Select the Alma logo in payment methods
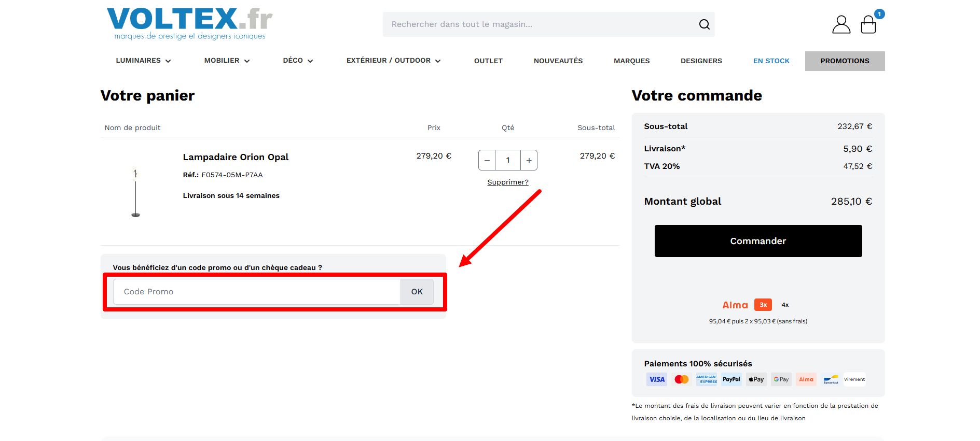The height and width of the screenshot is (441, 980). (x=806, y=379)
